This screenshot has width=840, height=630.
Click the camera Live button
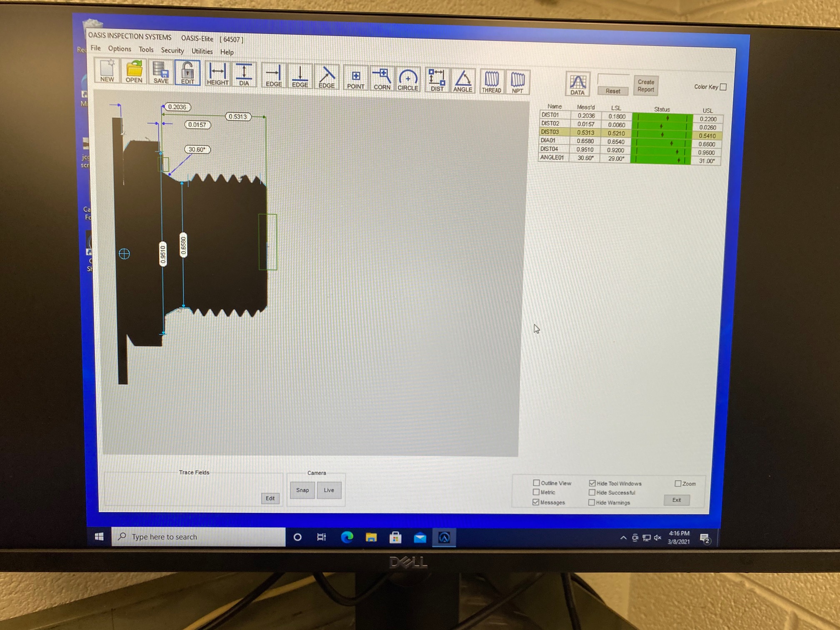click(329, 490)
